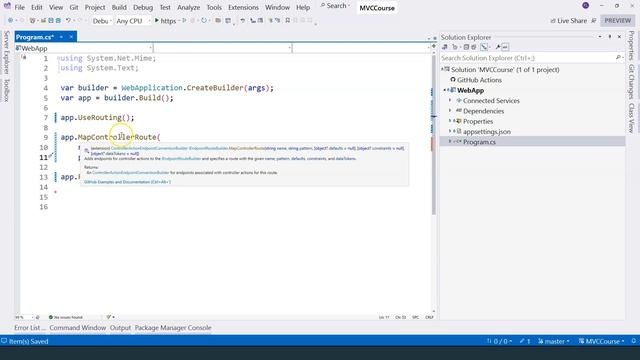
Task: Expand Connected Services node
Action: click(451, 100)
